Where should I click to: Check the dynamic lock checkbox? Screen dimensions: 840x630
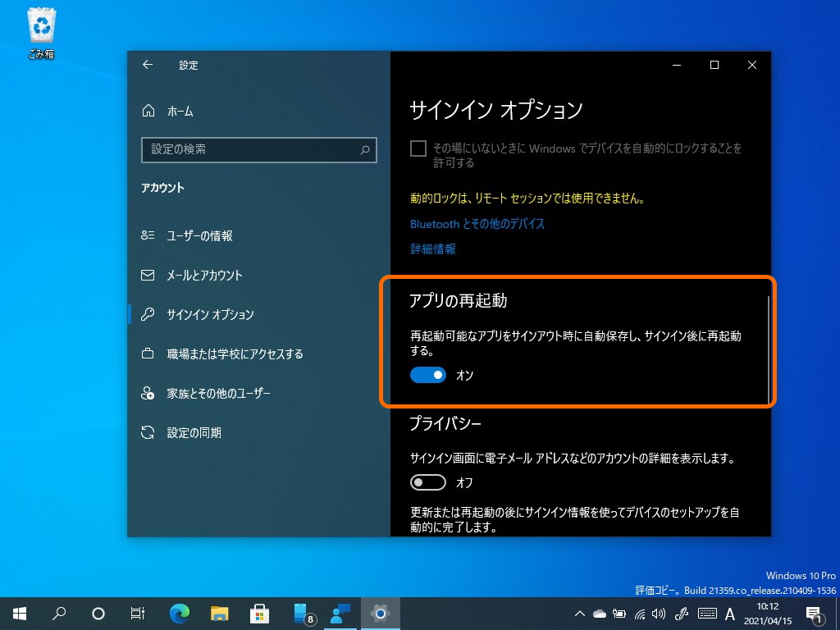(418, 148)
